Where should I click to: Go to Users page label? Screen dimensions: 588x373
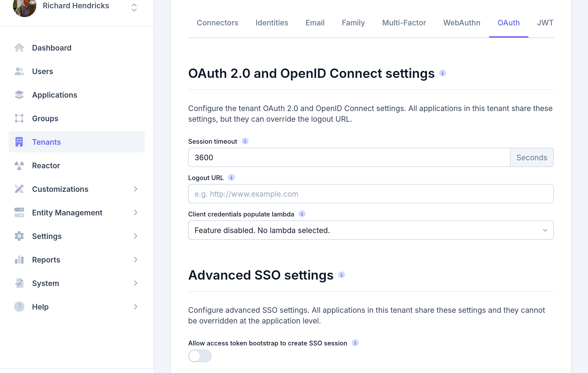[42, 71]
